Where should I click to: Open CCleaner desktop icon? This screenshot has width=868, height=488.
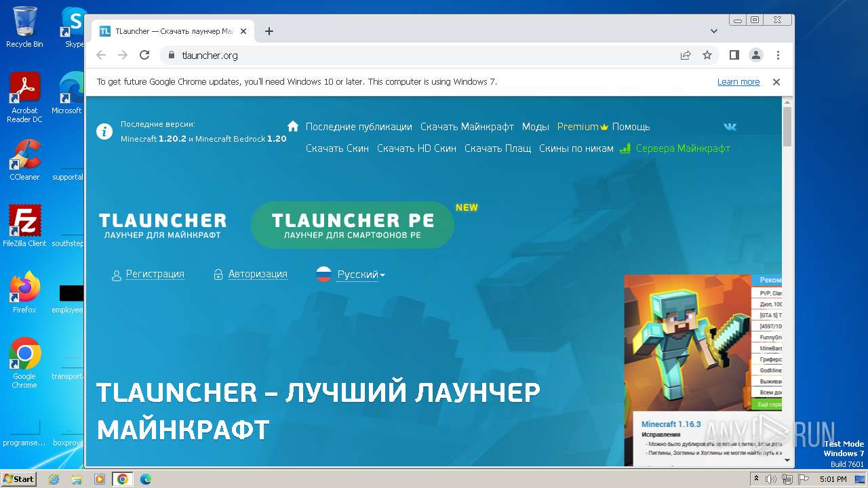coord(24,160)
